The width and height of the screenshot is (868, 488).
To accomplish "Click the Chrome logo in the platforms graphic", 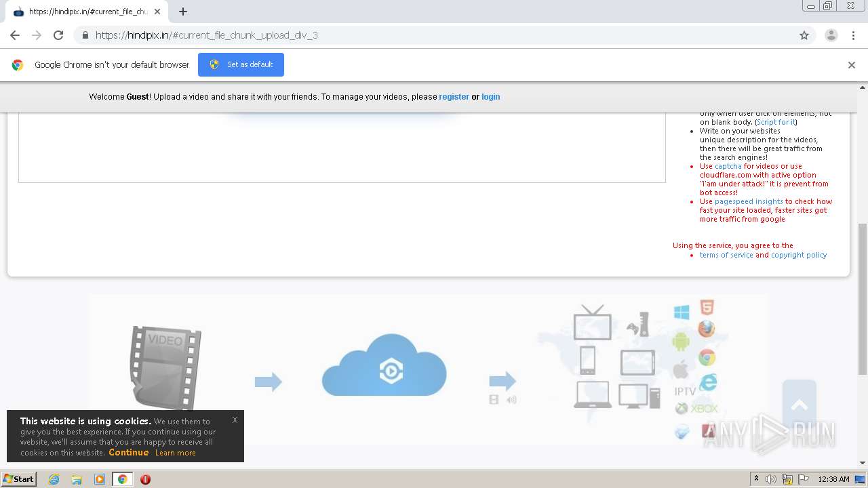I will (x=707, y=357).
